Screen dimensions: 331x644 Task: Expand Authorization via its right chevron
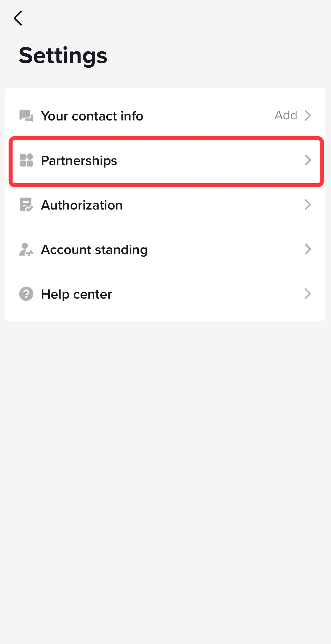click(x=308, y=205)
